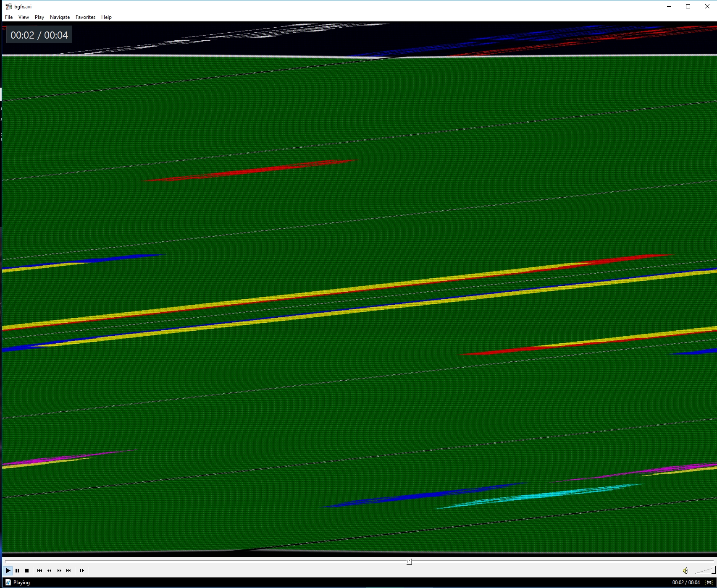Screen dimensions: 717x588
Task: Stop the video with the square icon
Action: point(27,570)
